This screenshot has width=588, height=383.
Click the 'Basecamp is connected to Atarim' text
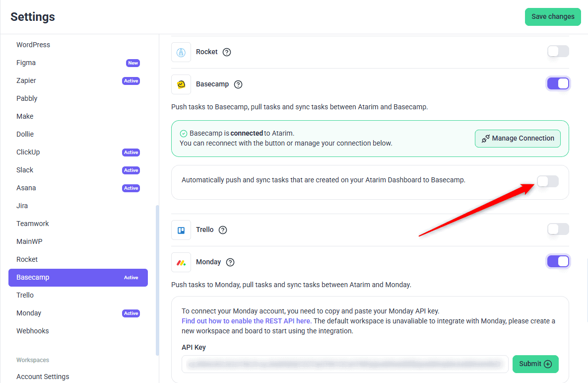242,133
